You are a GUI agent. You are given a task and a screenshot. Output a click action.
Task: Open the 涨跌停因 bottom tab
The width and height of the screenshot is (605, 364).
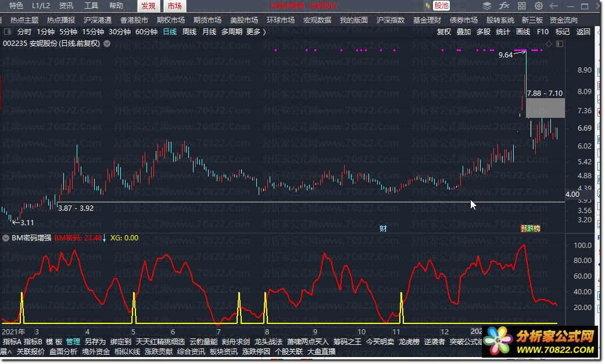coord(256,352)
